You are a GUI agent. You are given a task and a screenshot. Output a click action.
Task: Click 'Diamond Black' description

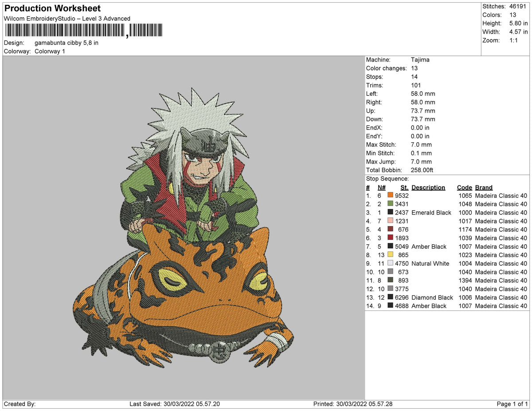tap(432, 297)
